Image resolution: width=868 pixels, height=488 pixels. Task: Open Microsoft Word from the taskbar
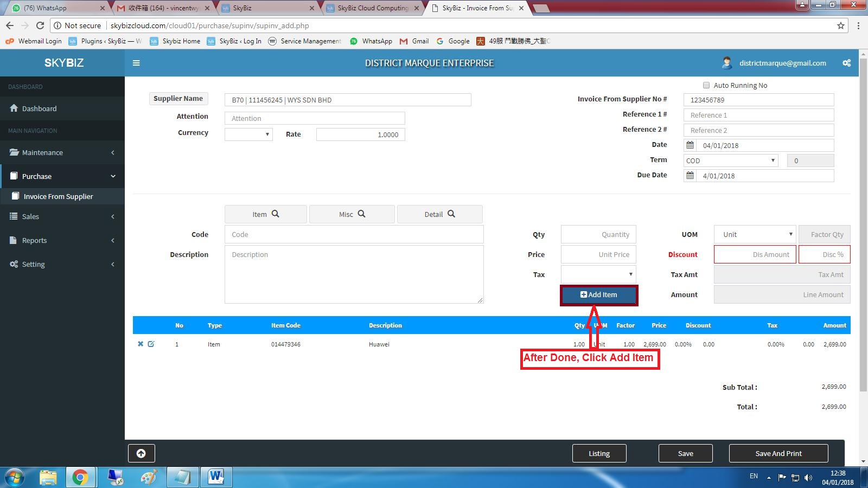point(216,477)
